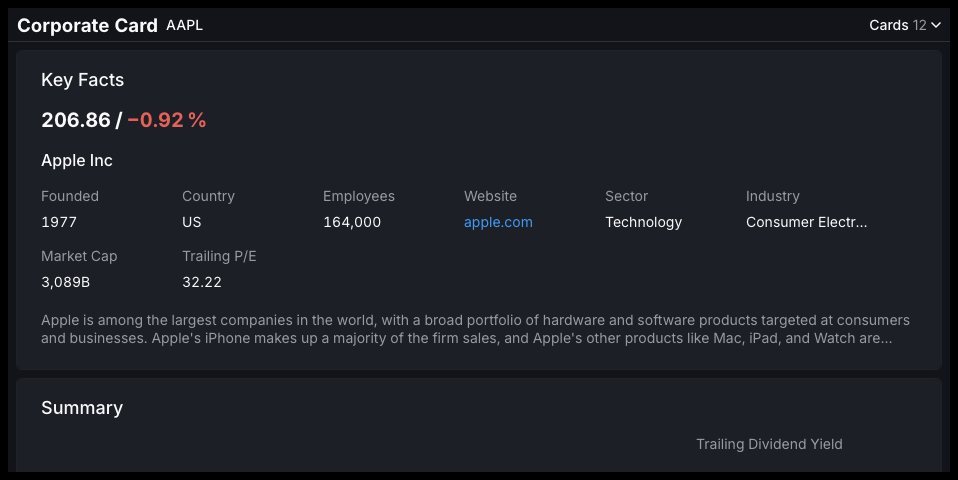The width and height of the screenshot is (958, 480).
Task: Click the Sector value Technology
Action: pyautogui.click(x=643, y=222)
